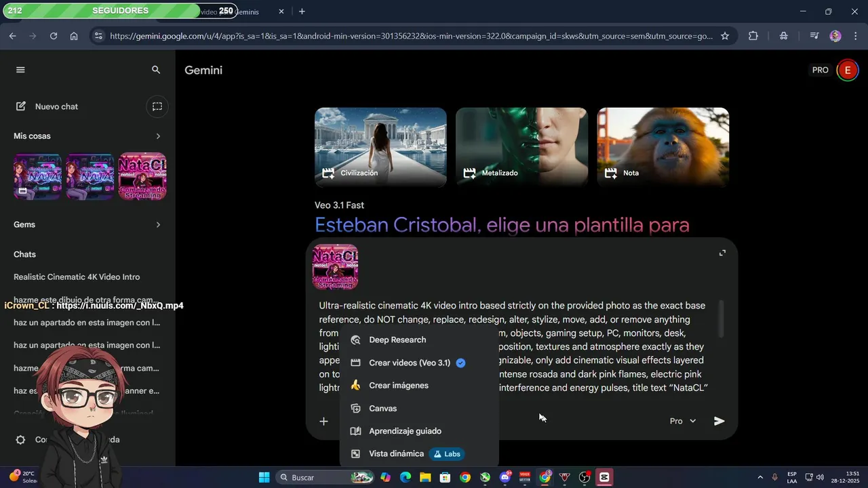The width and height of the screenshot is (868, 488).
Task: Open chat Realistic Cinematic 4K Video Intro
Action: (x=77, y=277)
